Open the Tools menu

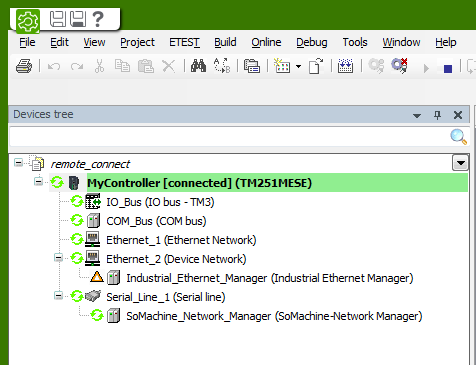[x=355, y=42]
